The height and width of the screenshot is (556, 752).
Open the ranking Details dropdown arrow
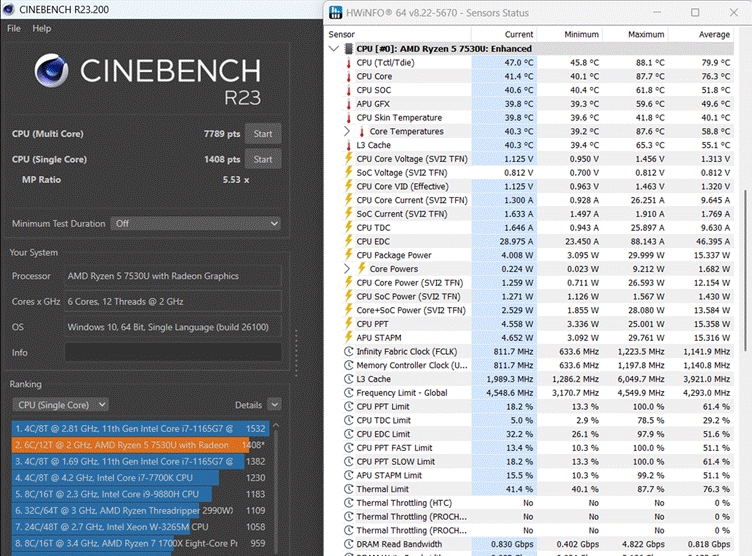pos(274,405)
